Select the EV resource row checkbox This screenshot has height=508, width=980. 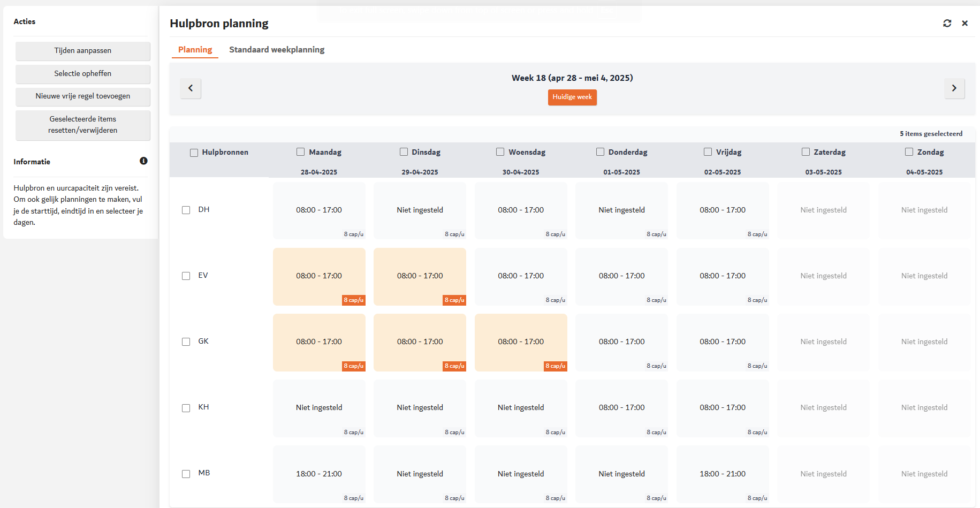(186, 276)
